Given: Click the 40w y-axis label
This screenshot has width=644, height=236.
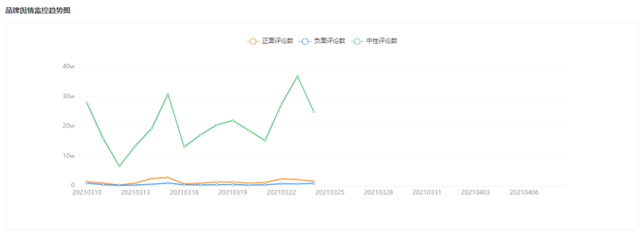Looking at the screenshot, I should tap(69, 67).
